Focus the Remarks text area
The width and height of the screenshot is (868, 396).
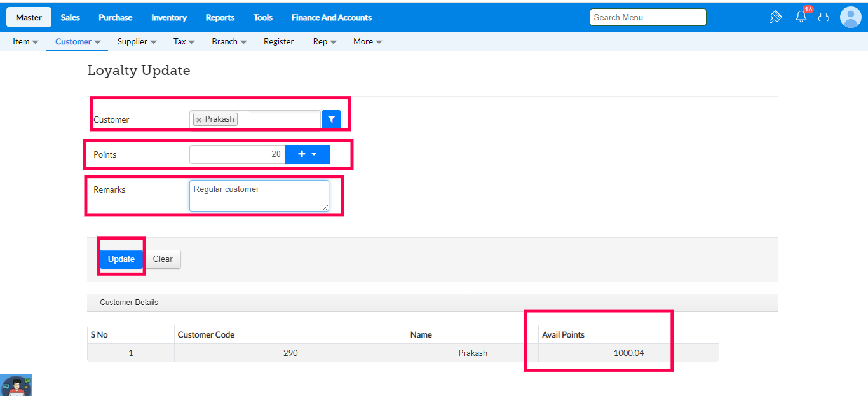coord(259,196)
